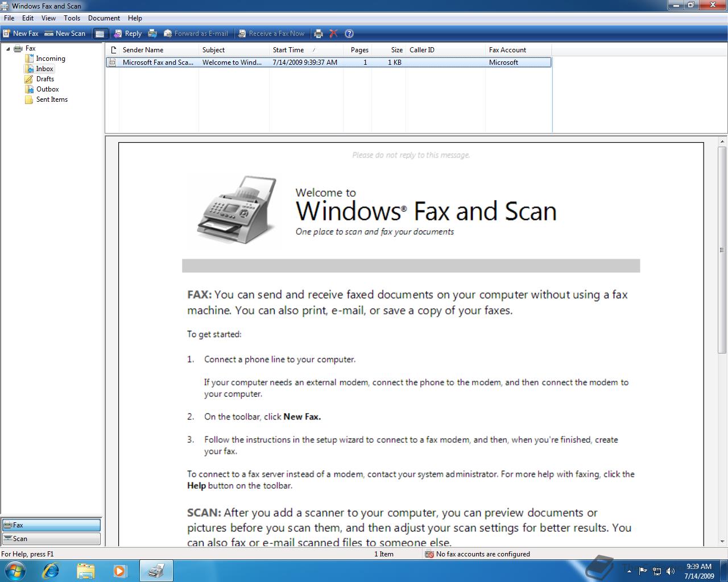The height and width of the screenshot is (582, 728).
Task: Open the Tools menu
Action: (72, 18)
